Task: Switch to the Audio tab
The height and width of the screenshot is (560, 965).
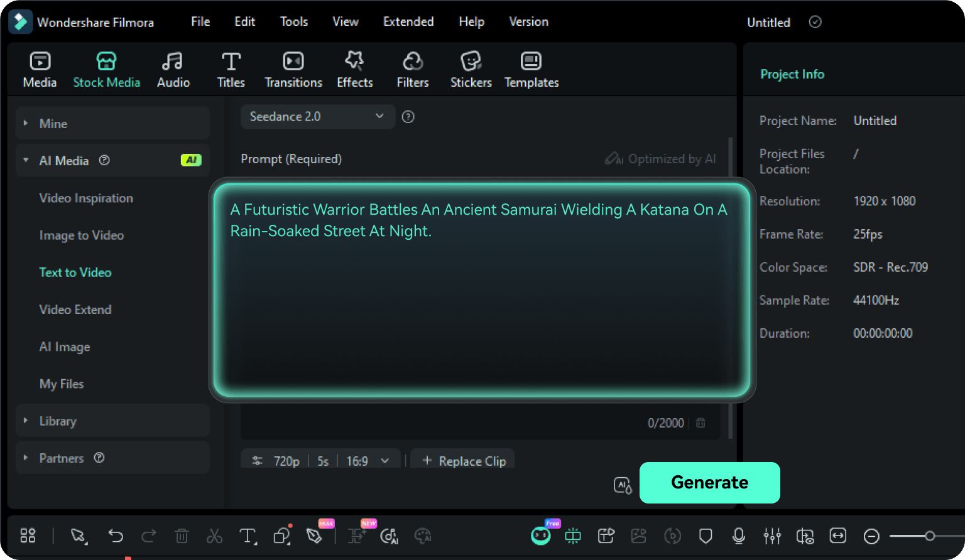Action: (173, 70)
